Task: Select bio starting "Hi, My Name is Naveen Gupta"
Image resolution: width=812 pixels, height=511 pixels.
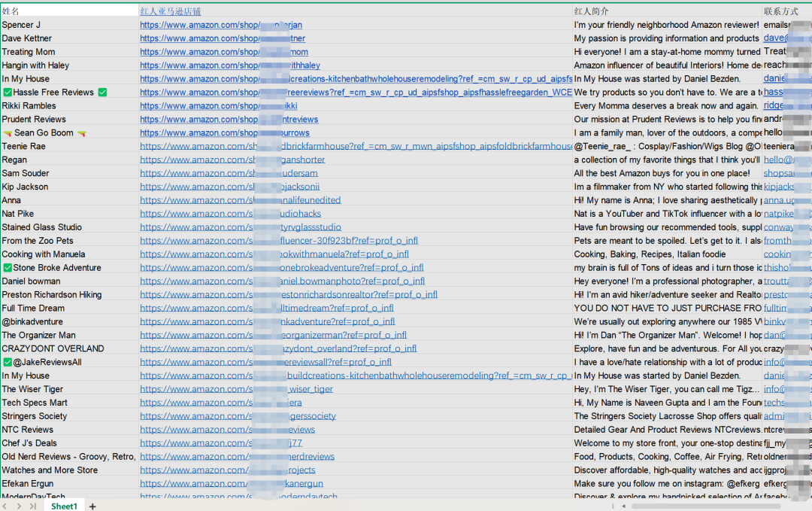Action: click(667, 403)
